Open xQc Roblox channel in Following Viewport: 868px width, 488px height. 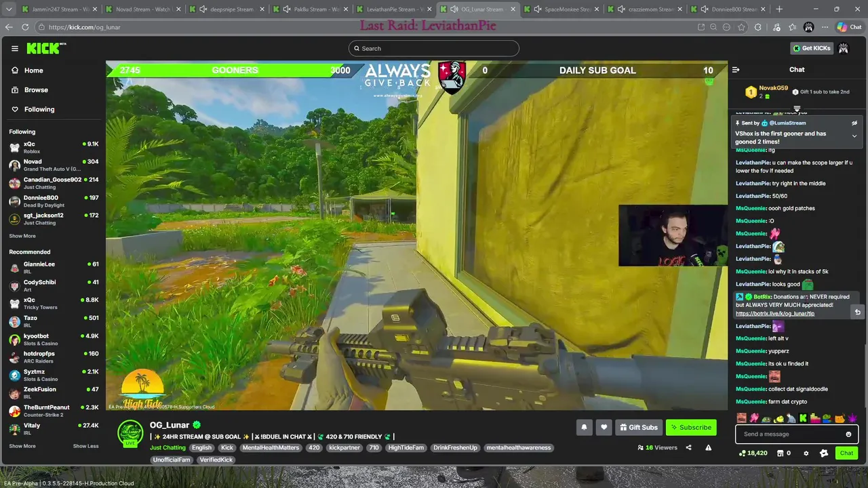tap(54, 147)
